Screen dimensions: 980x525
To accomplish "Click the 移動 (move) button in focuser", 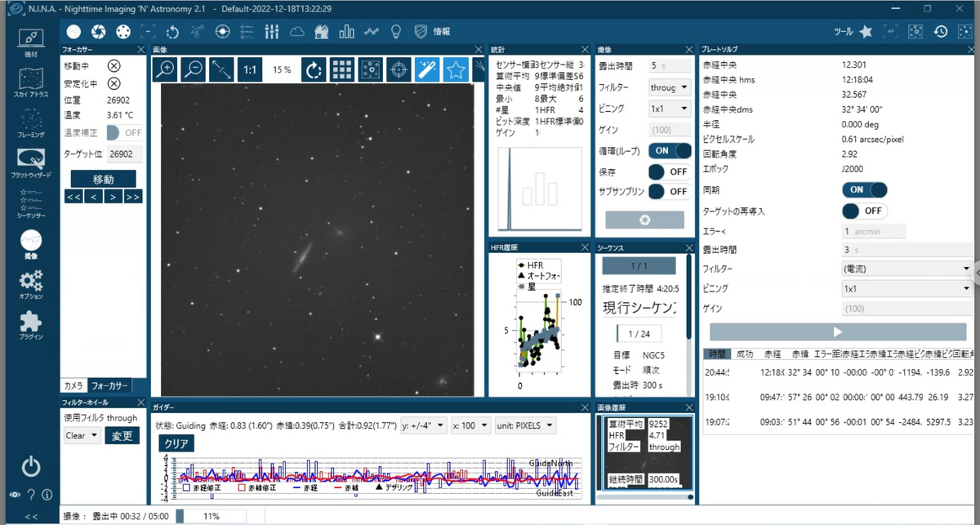I will click(103, 179).
